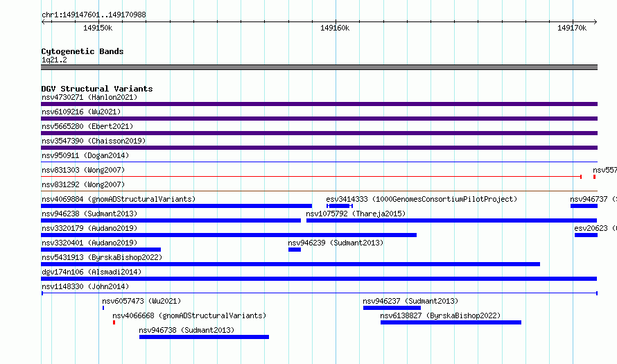Click the blue esv20623 bar at right
The width and height of the screenshot is (617, 364).
586,235
